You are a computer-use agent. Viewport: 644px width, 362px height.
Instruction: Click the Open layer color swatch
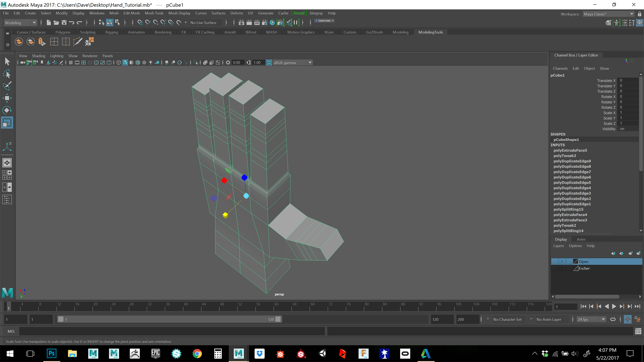tap(576, 261)
